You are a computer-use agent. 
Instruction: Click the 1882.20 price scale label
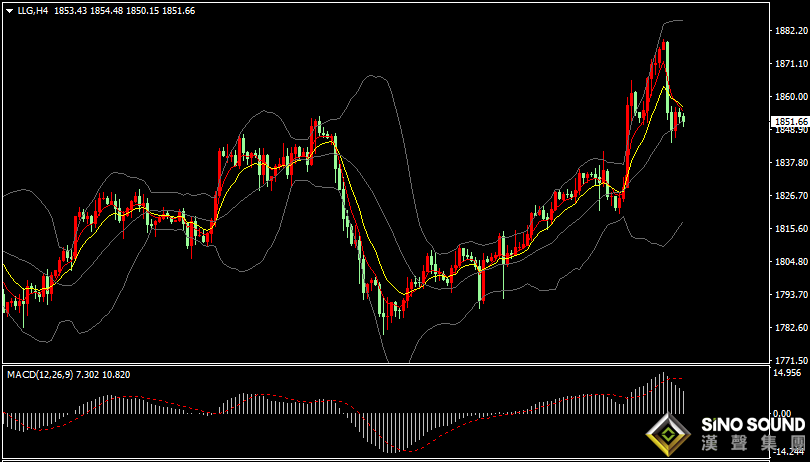790,30
